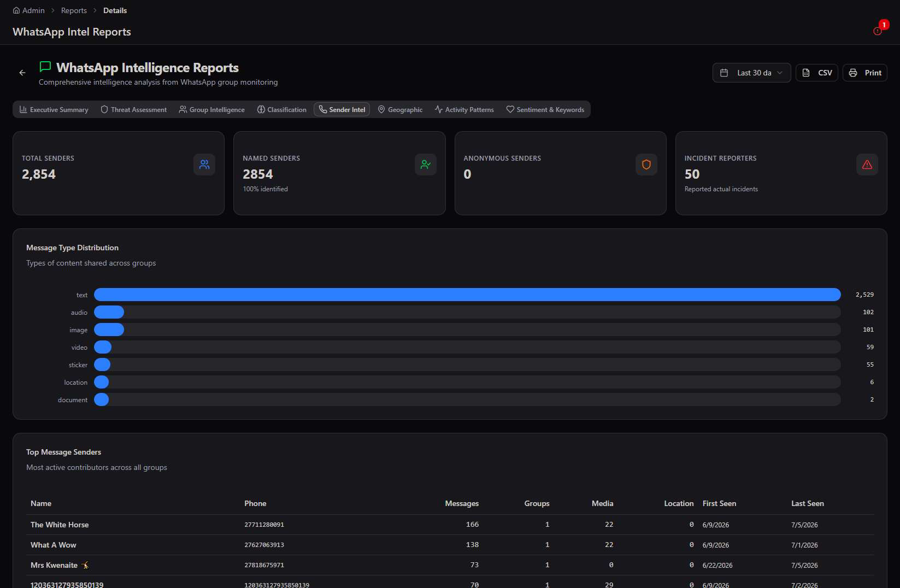Click the Geographic map pin icon
Viewport: 900px width, 588px height.
pyautogui.click(x=381, y=109)
